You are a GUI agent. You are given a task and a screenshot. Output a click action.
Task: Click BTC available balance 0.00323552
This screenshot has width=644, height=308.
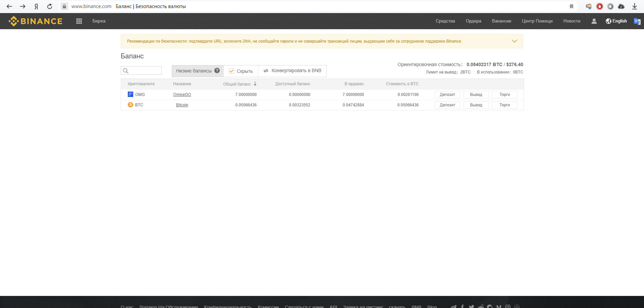[300, 105]
